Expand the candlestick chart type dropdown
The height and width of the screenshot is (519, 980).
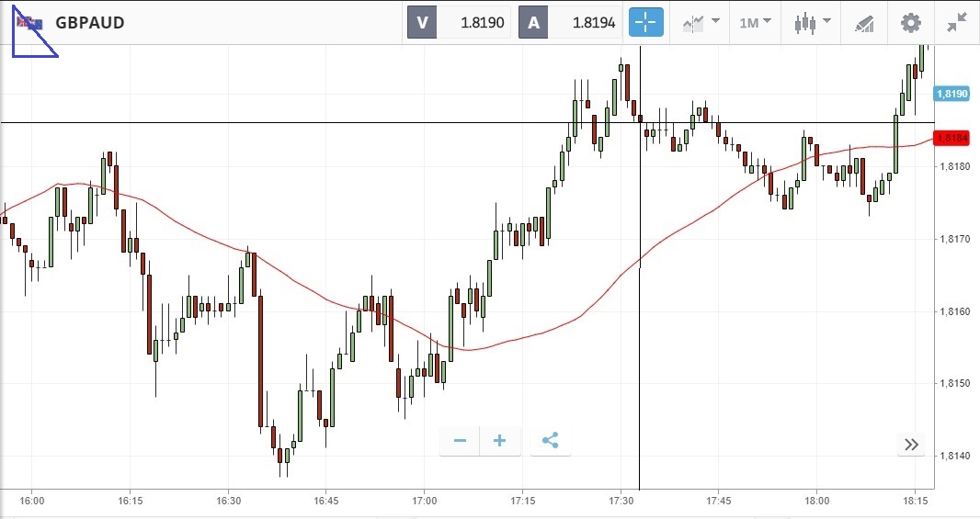click(x=813, y=23)
